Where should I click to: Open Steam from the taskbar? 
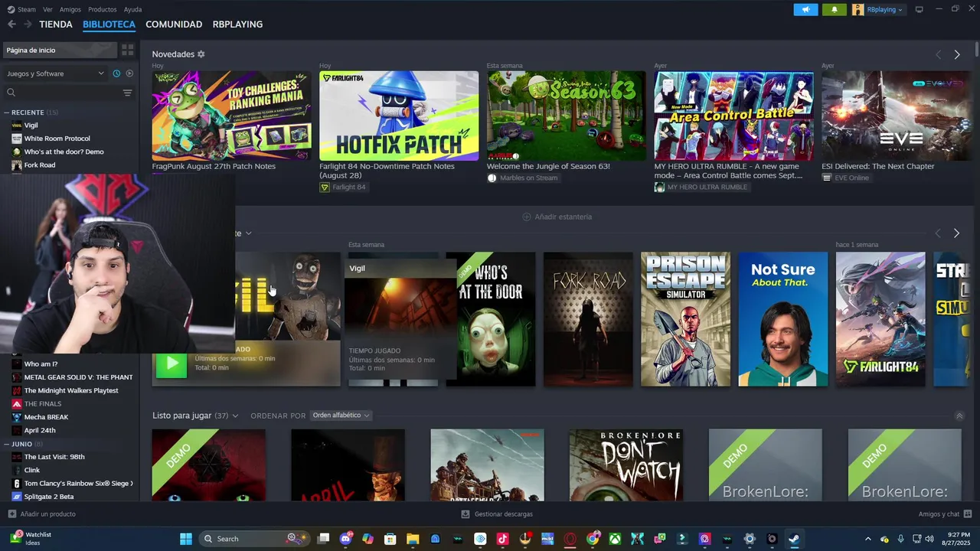pyautogui.click(x=794, y=539)
